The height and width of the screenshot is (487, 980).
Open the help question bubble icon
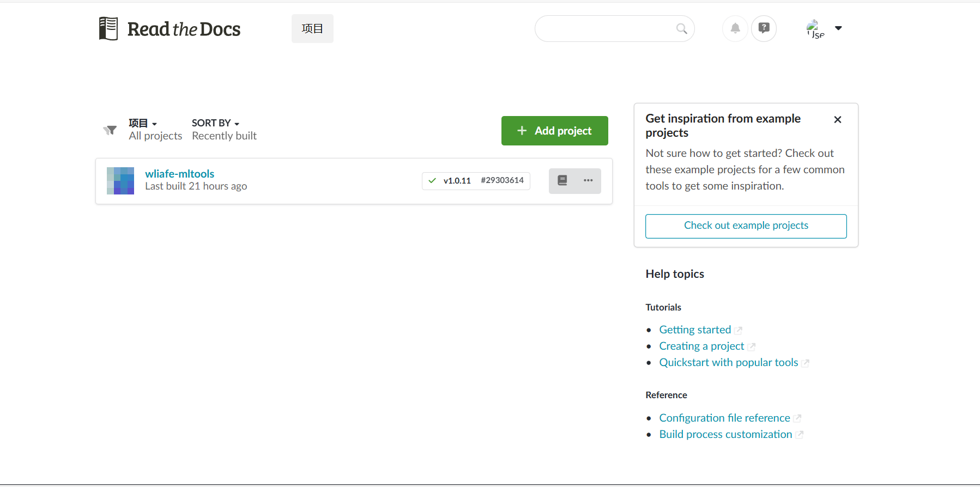tap(764, 28)
